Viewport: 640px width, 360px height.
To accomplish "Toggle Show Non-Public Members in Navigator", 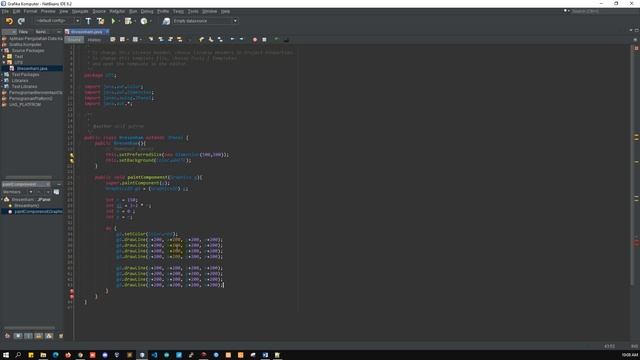I will [x=39, y=336].
